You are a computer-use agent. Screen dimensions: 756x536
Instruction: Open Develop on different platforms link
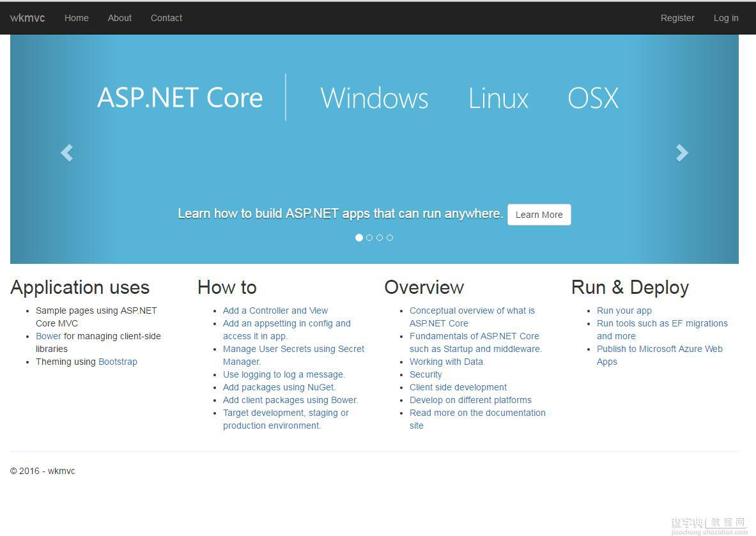coord(470,400)
